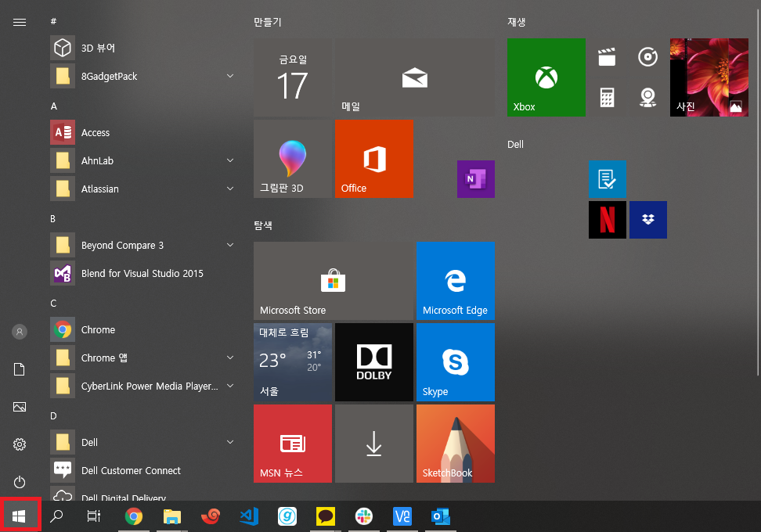
Task: Open Documents from Start sidebar
Action: (20, 369)
